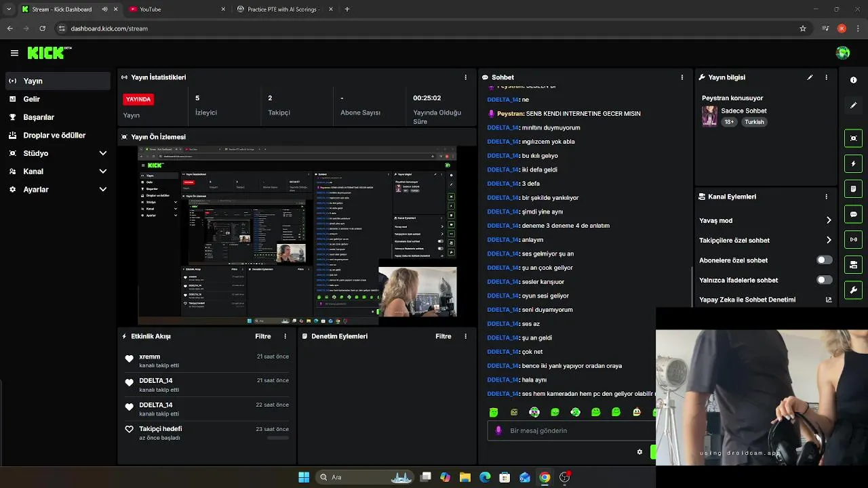868x488 pixels.
Task: Open Sohbet panel three-dot options
Action: tap(682, 77)
